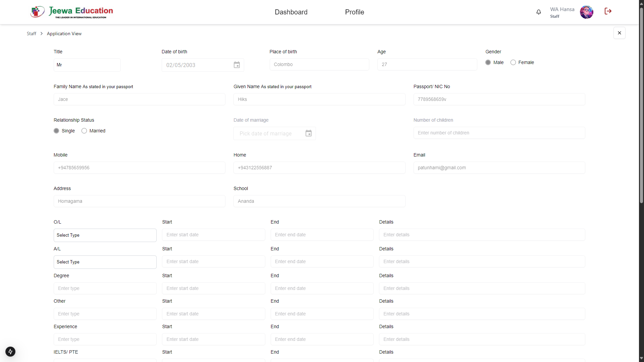This screenshot has height=362, width=644.
Task: Click the lightning bolt icon bottom left
Action: click(10, 352)
